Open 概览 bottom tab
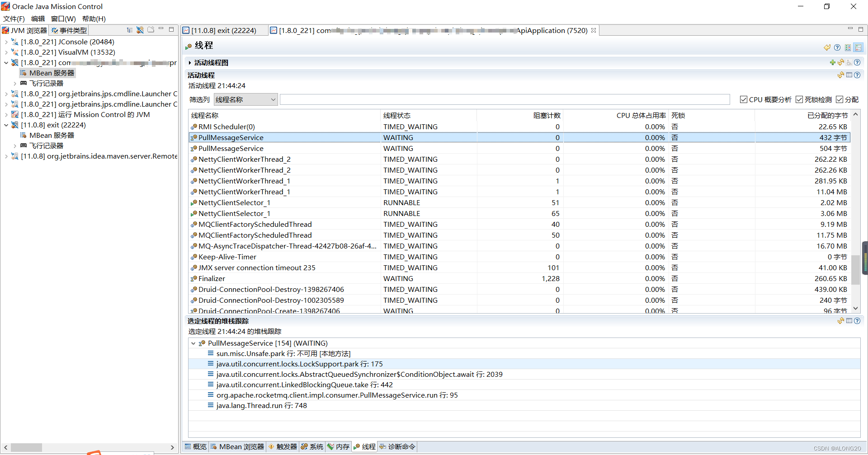 pyautogui.click(x=195, y=446)
